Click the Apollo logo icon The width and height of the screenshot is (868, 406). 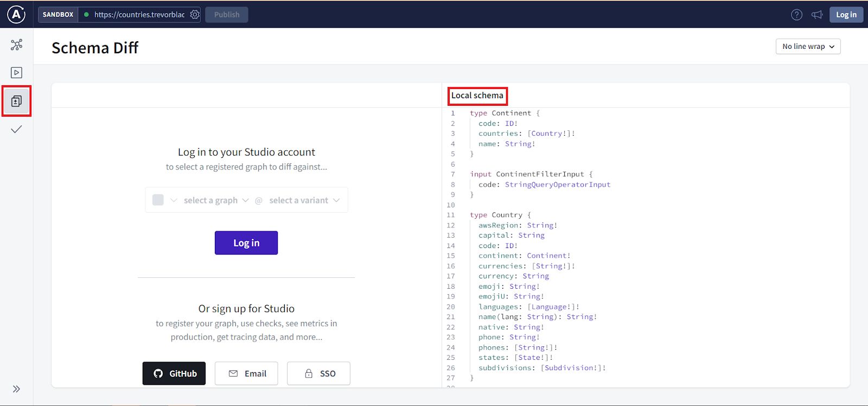16,14
